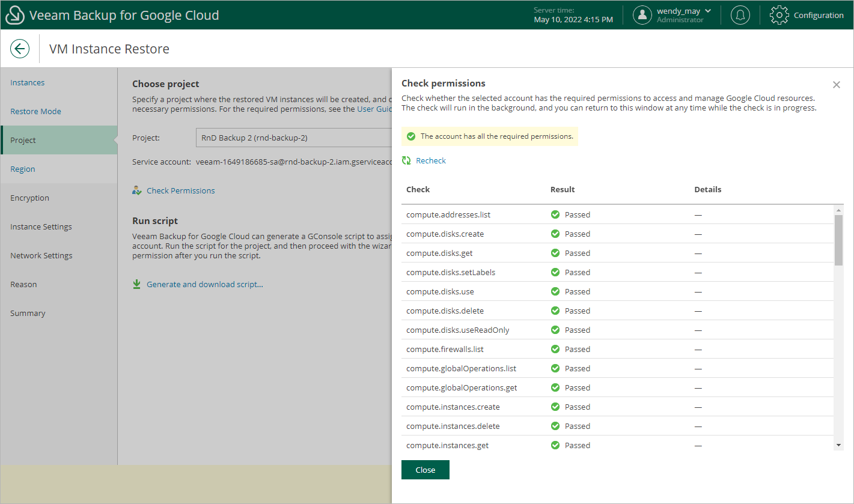The width and height of the screenshot is (854, 504).
Task: Click the server time display
Action: pyautogui.click(x=573, y=15)
